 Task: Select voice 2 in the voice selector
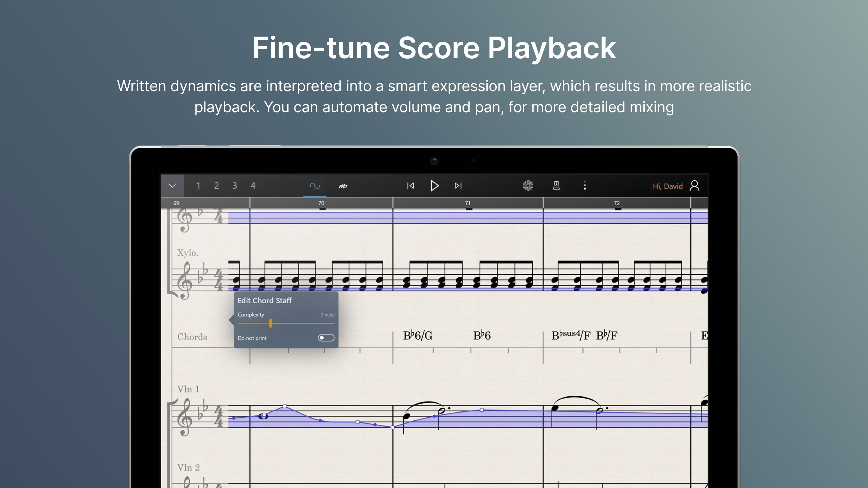click(217, 186)
